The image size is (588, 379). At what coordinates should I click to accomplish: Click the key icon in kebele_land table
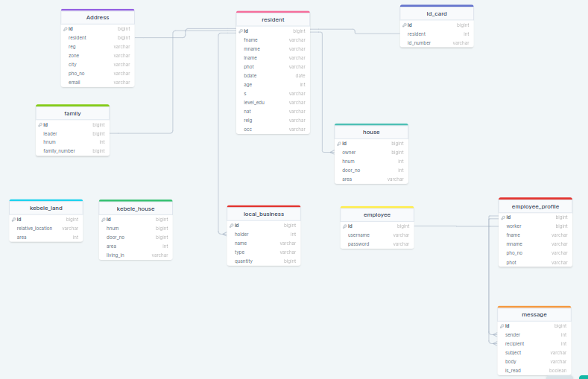click(13, 220)
